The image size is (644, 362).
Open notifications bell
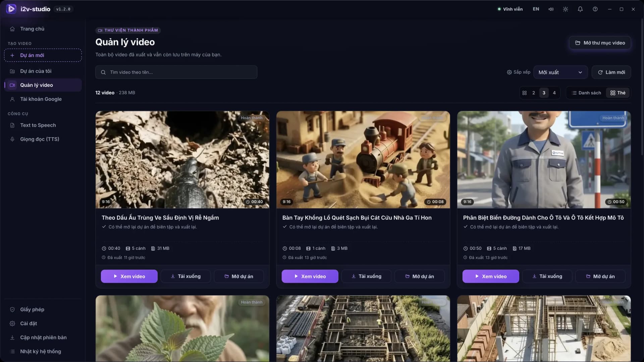580,9
